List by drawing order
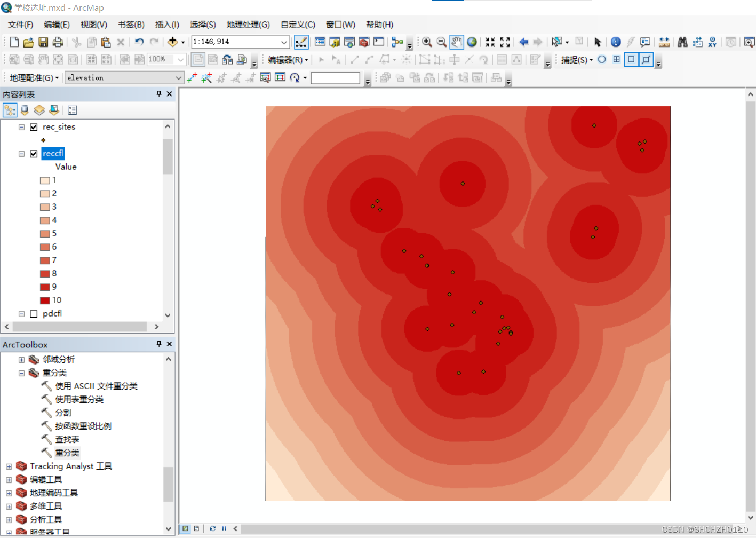 (x=10, y=110)
